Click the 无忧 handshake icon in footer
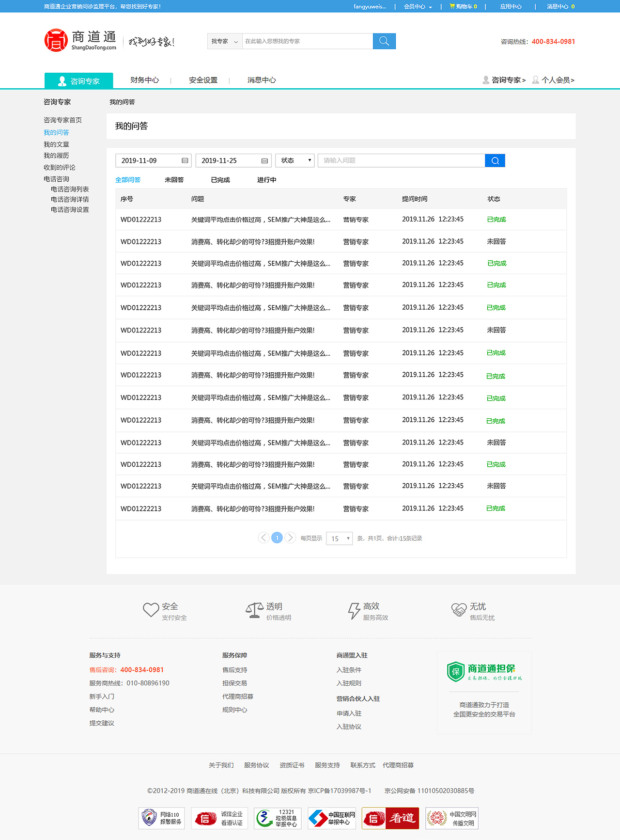Viewport: 620px width, 840px height. tap(459, 610)
